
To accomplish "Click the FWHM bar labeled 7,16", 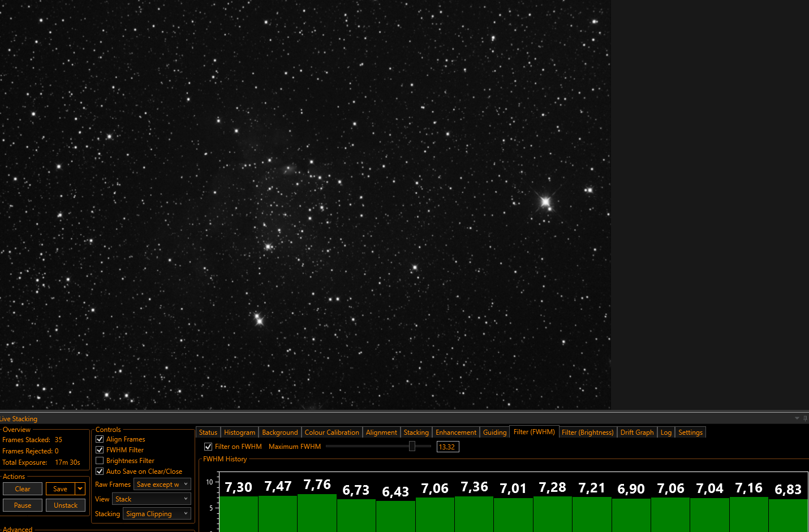I will point(749,514).
